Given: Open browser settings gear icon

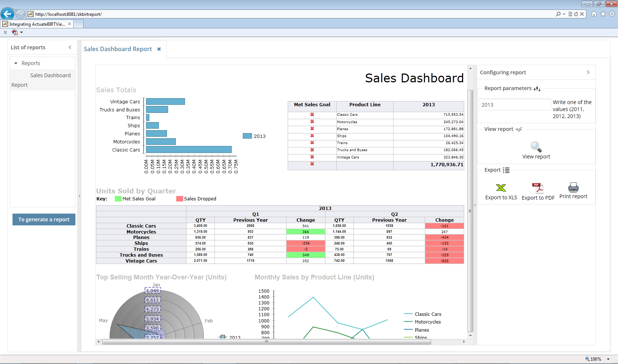Looking at the screenshot, I should click(612, 14).
